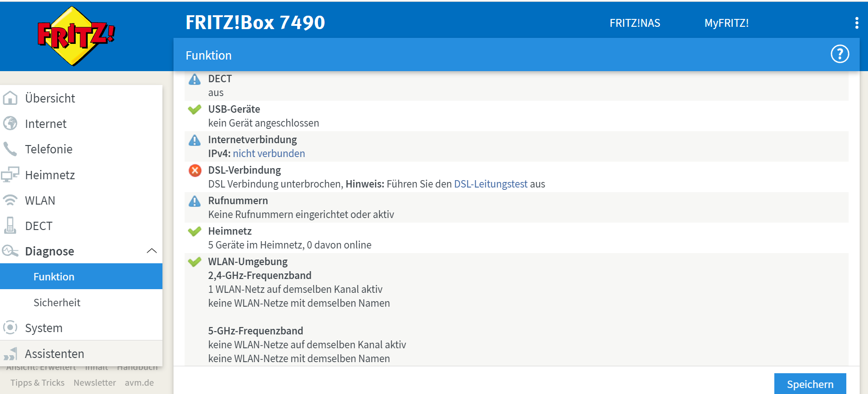Open the Newsletter footer link
This screenshot has width=868, height=394.
(95, 382)
